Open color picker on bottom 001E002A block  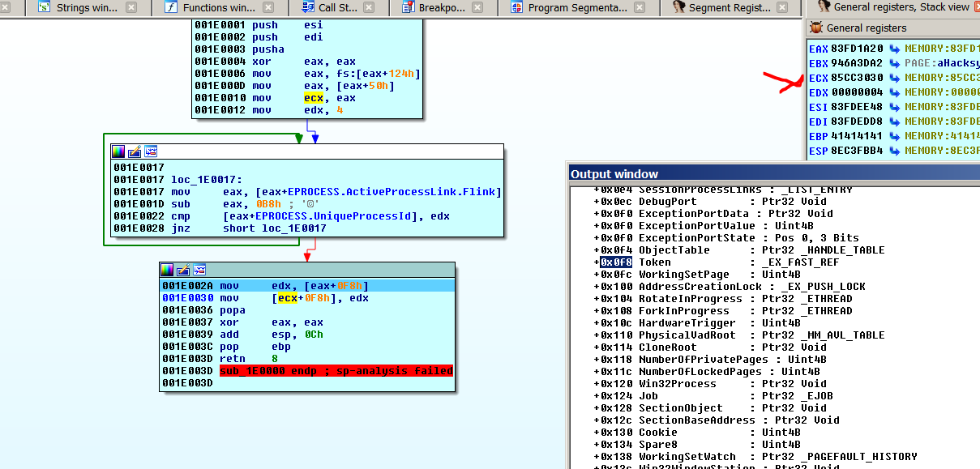168,270
